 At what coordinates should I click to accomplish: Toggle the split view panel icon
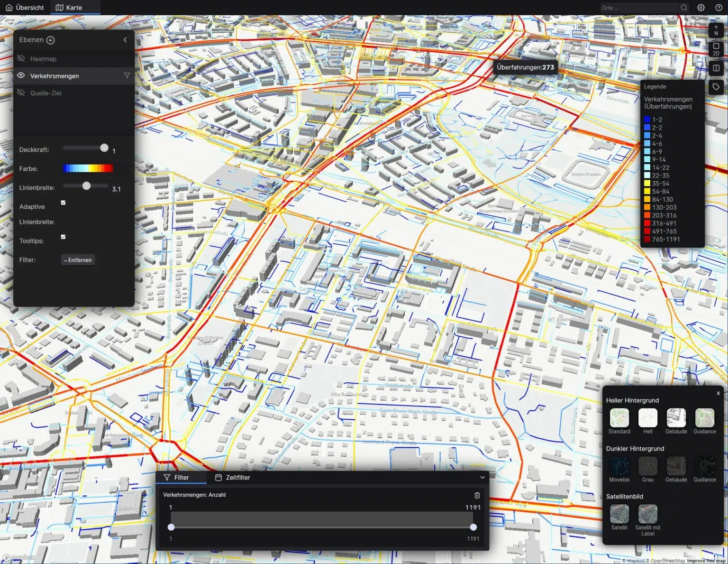click(716, 68)
